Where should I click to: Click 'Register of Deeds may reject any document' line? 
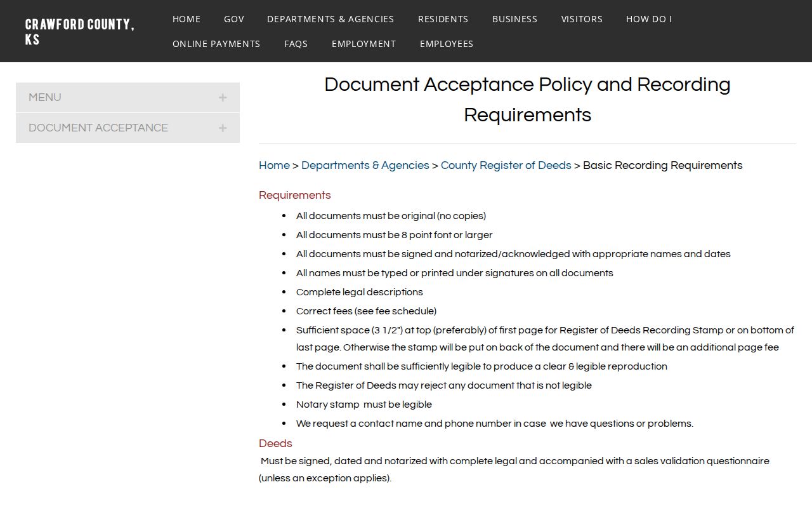tap(443, 385)
